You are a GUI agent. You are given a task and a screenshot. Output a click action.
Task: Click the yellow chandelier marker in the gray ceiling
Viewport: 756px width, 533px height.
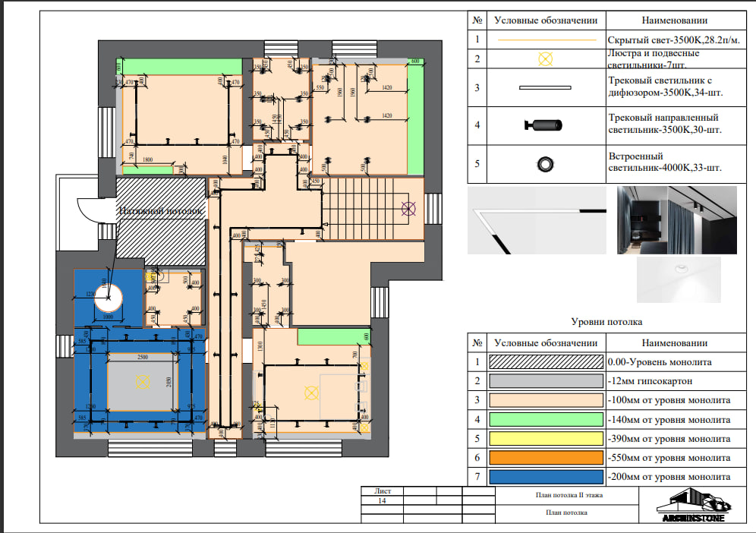click(x=143, y=382)
